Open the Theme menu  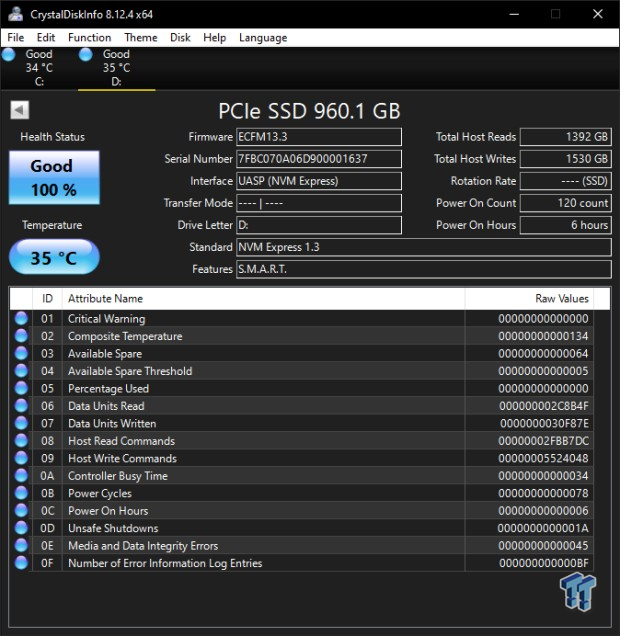141,37
